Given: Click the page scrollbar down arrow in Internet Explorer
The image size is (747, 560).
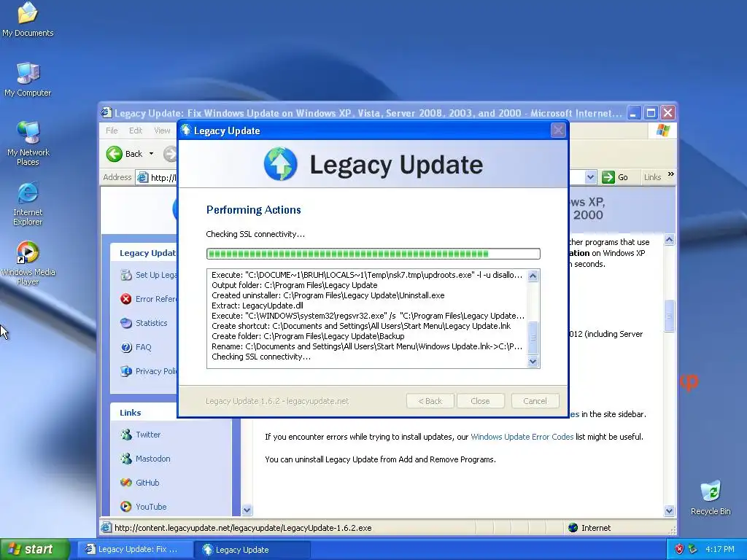Looking at the screenshot, I should (669, 510).
